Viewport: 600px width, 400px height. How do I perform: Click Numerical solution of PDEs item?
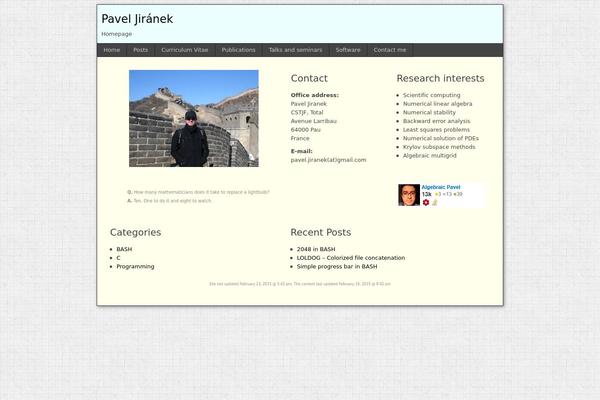point(441,138)
